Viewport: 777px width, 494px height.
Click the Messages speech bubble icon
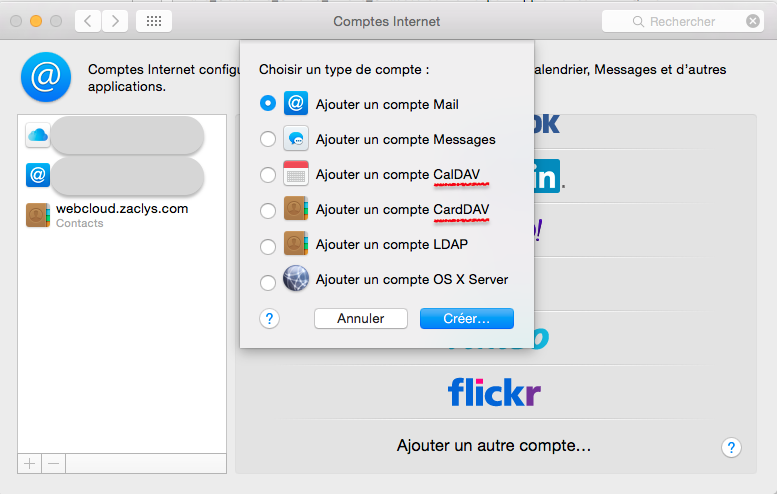(295, 139)
